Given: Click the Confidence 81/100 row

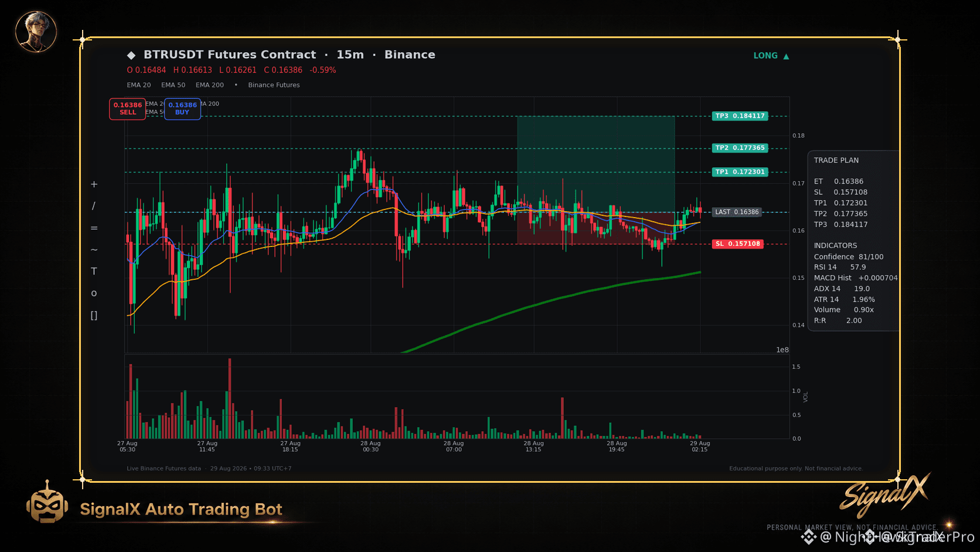Looking at the screenshot, I should [849, 257].
